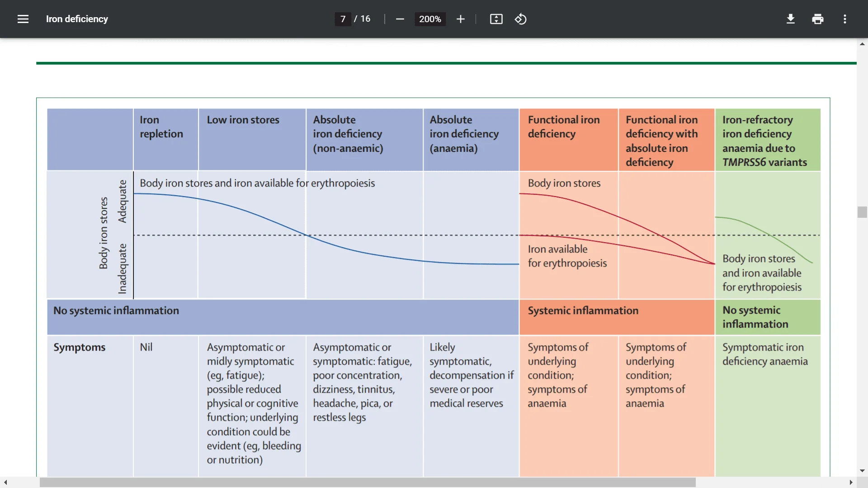This screenshot has width=868, height=488.
Task: Click 'Body iron stores and iron available for erythropoiesis' in blue section
Action: pyautogui.click(x=257, y=183)
